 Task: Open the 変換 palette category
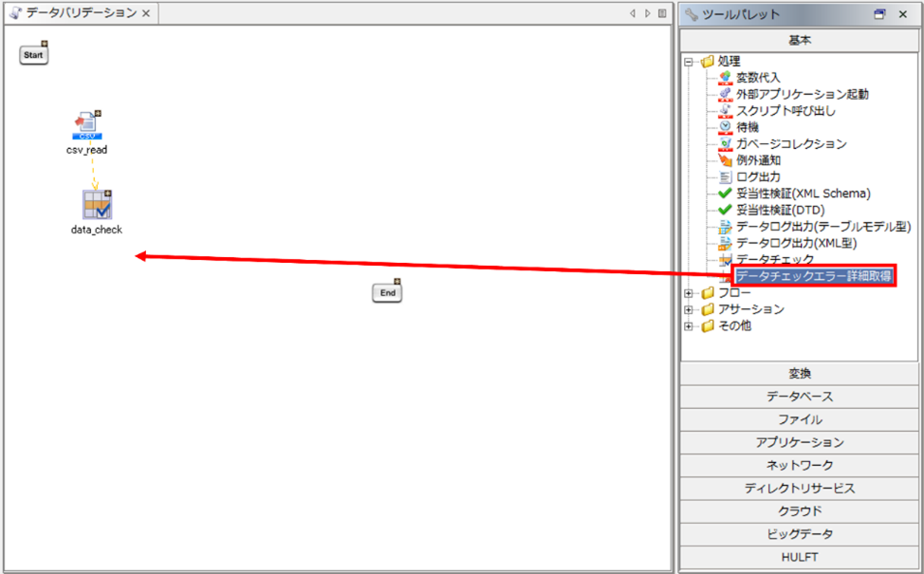tap(799, 374)
